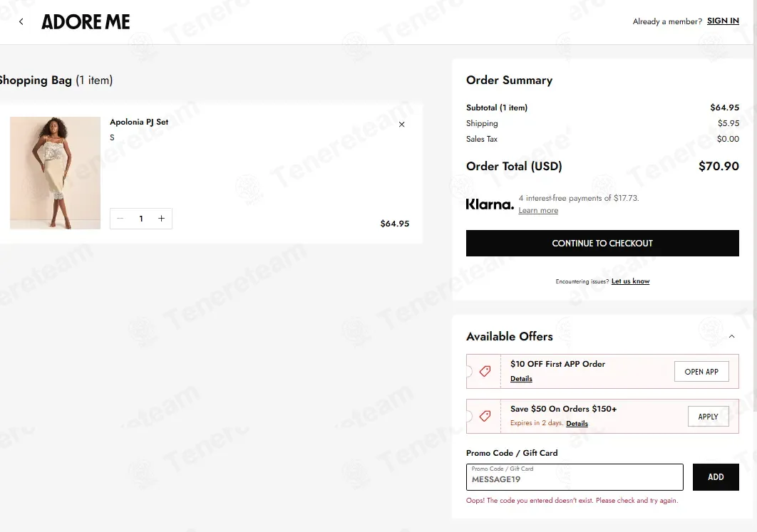Click the Klarna logo
This screenshot has width=757, height=532.
click(x=490, y=204)
